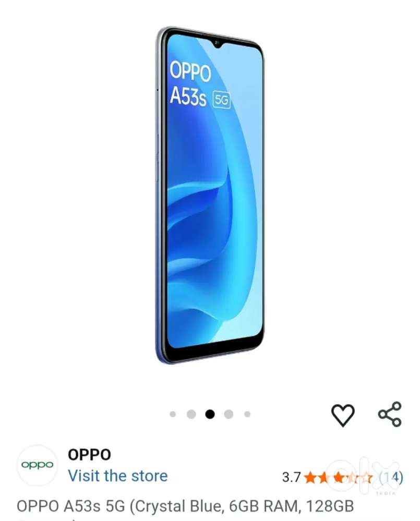Screen dimensions: 420x521
Task: Switch to second image carousel dot
Action: pyautogui.click(x=191, y=414)
